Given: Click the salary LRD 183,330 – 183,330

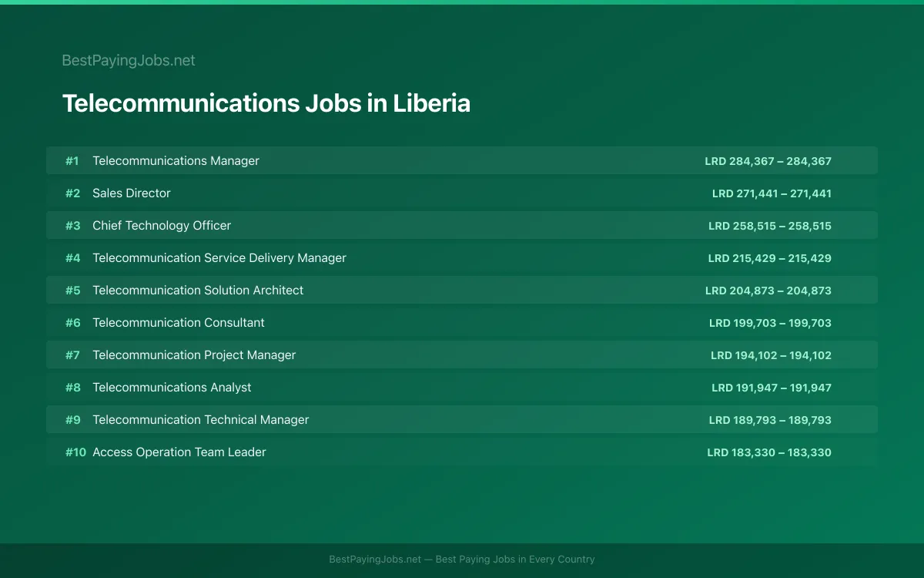Looking at the screenshot, I should coord(769,452).
